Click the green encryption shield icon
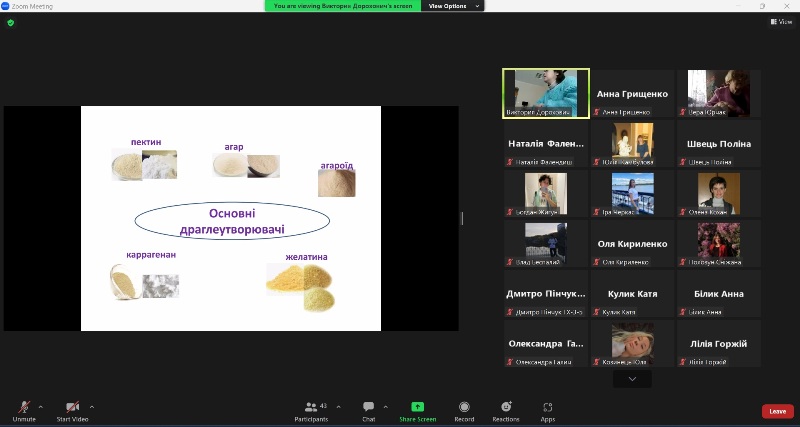The width and height of the screenshot is (800, 427). click(11, 22)
